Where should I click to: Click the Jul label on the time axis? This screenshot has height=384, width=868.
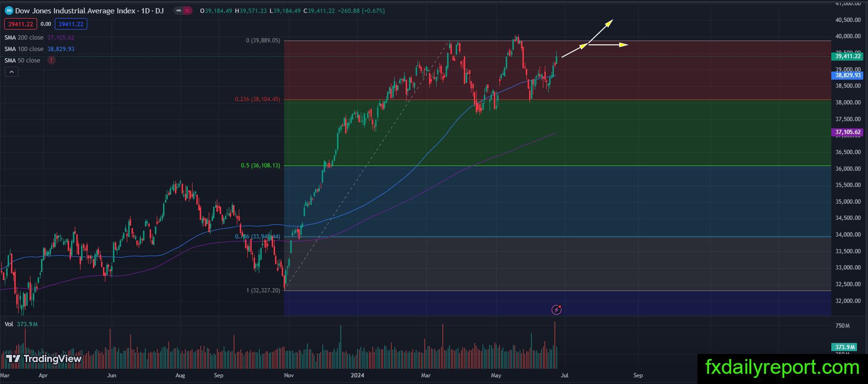point(564,375)
